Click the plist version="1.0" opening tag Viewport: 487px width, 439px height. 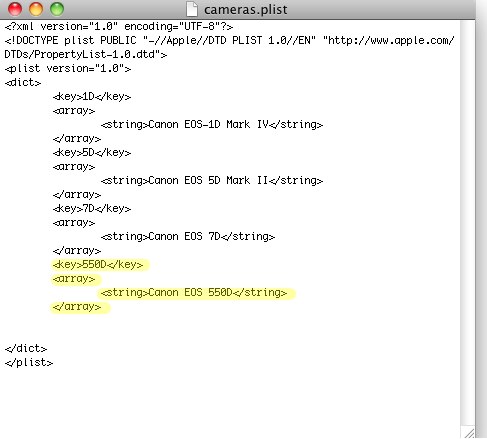click(x=68, y=68)
